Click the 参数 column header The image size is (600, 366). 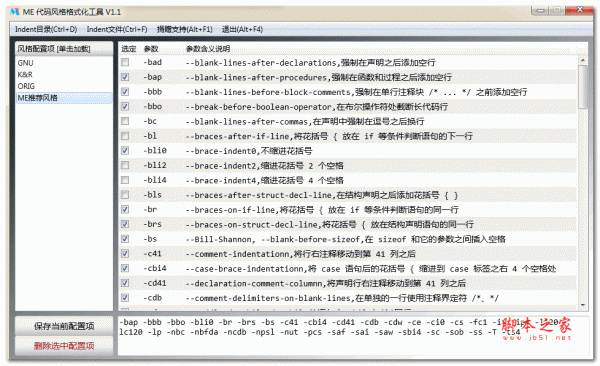click(151, 49)
